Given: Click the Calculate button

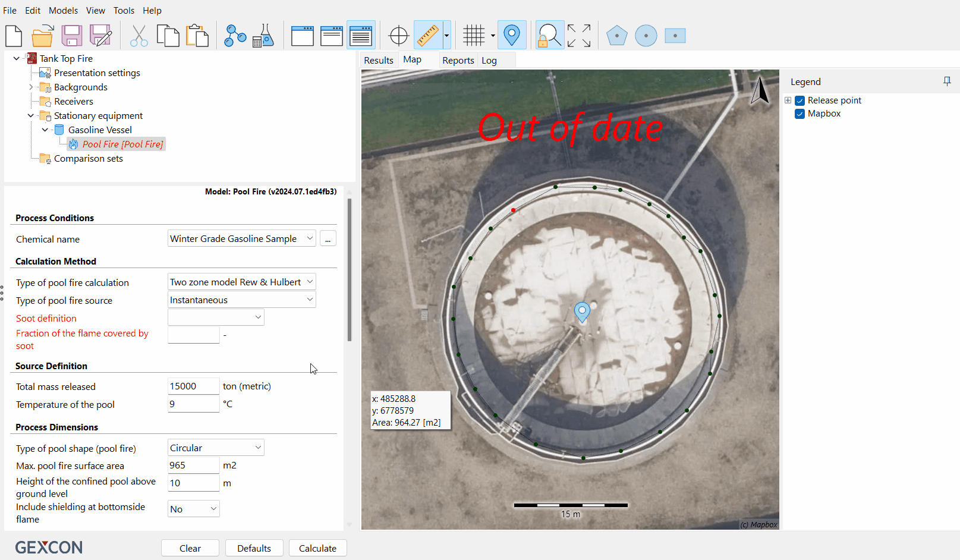Looking at the screenshot, I should (317, 548).
